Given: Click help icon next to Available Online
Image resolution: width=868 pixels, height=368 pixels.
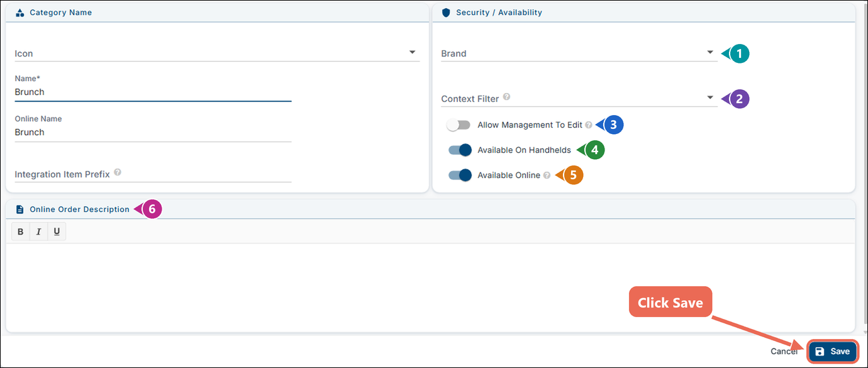Looking at the screenshot, I should coord(547,176).
